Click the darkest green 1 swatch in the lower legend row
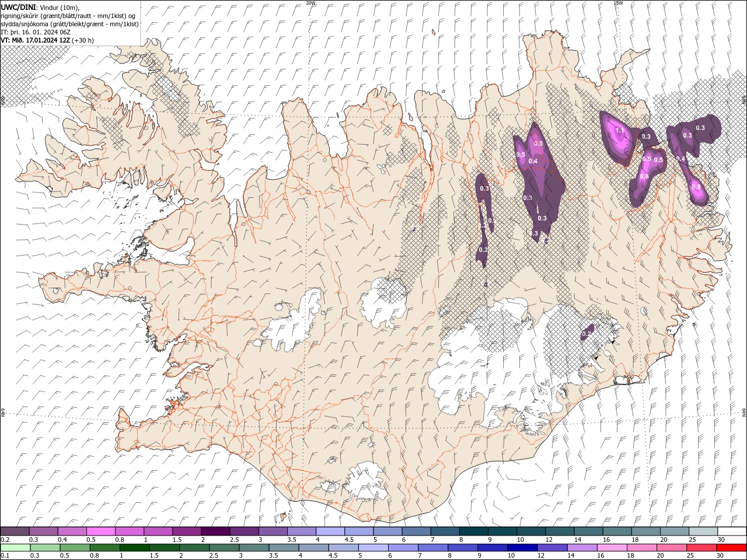This screenshot has height=560, width=747. [134, 548]
